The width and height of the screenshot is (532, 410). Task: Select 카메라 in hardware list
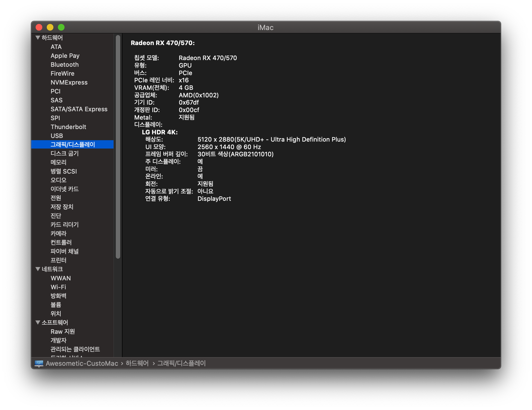58,233
